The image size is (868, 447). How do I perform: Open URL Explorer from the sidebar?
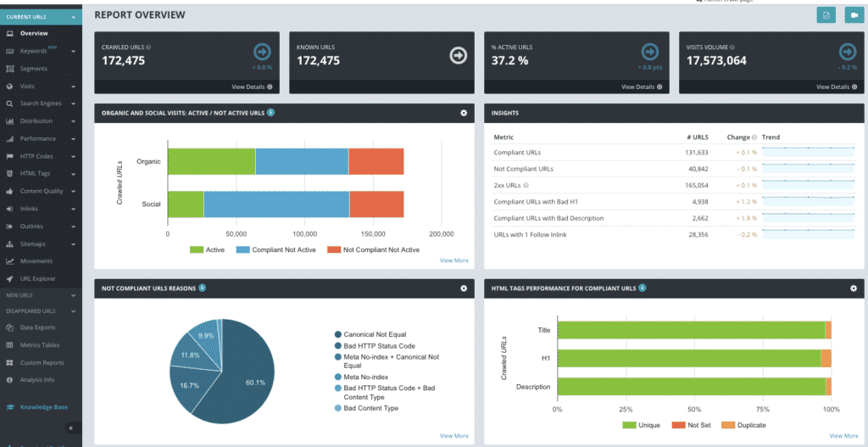point(37,278)
